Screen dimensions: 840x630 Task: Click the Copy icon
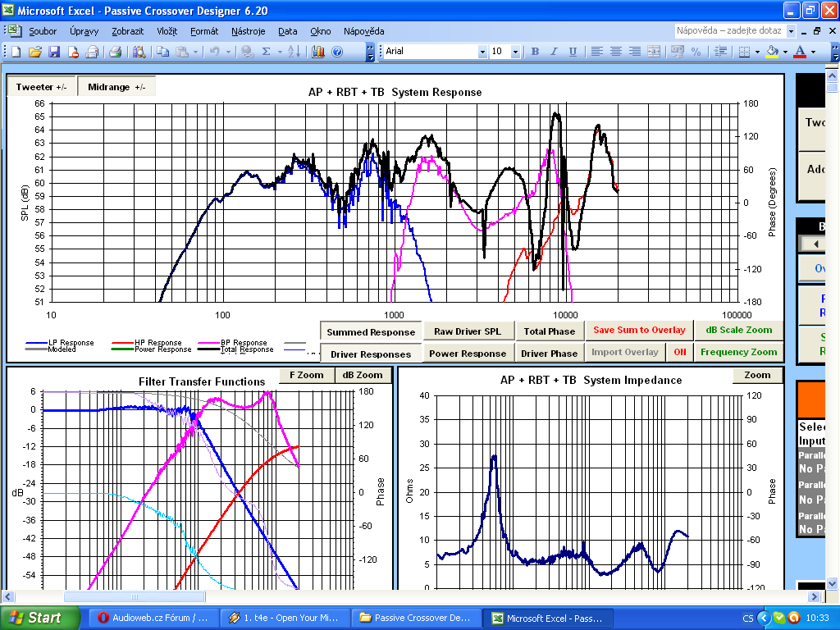coord(163,52)
